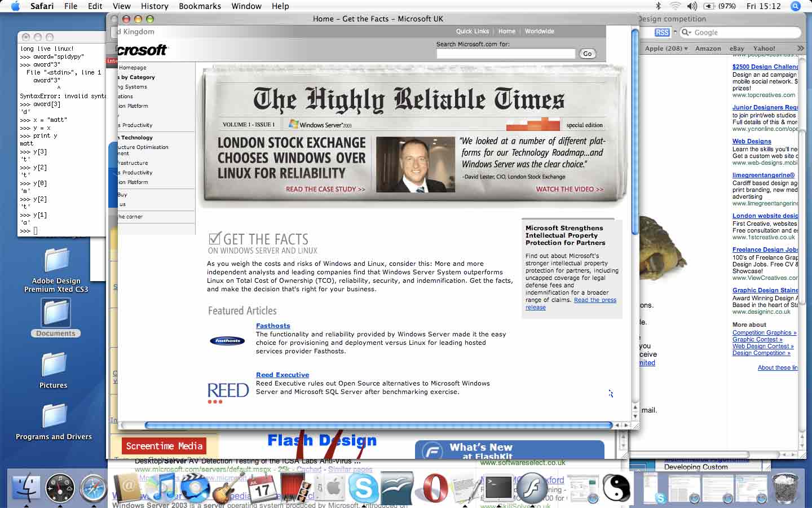Open Address Book in the dock
812x508 pixels.
pos(128,488)
